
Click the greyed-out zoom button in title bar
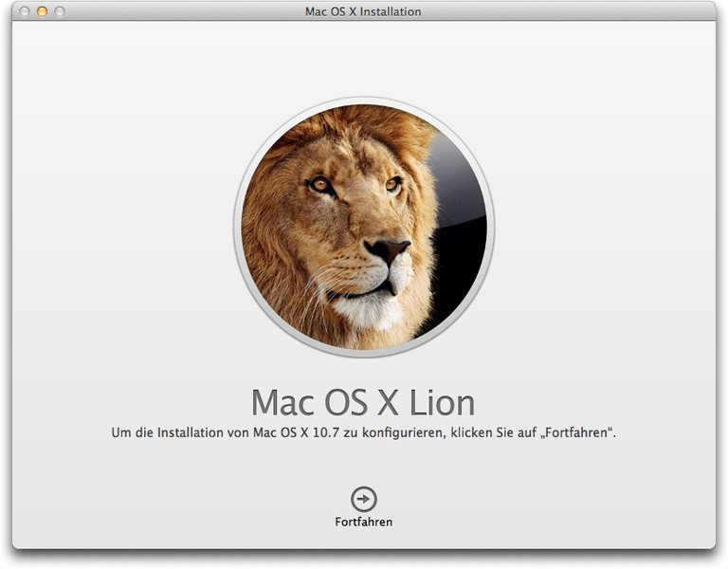(60, 11)
